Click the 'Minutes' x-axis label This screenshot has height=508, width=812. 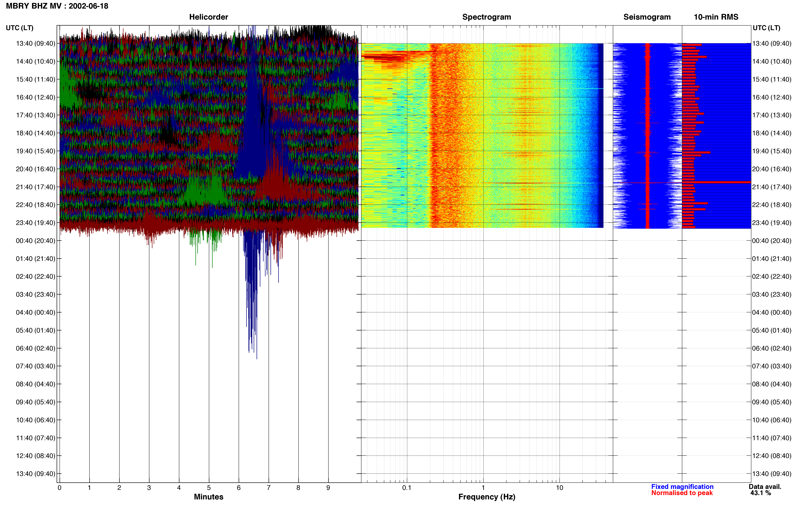coord(209,497)
